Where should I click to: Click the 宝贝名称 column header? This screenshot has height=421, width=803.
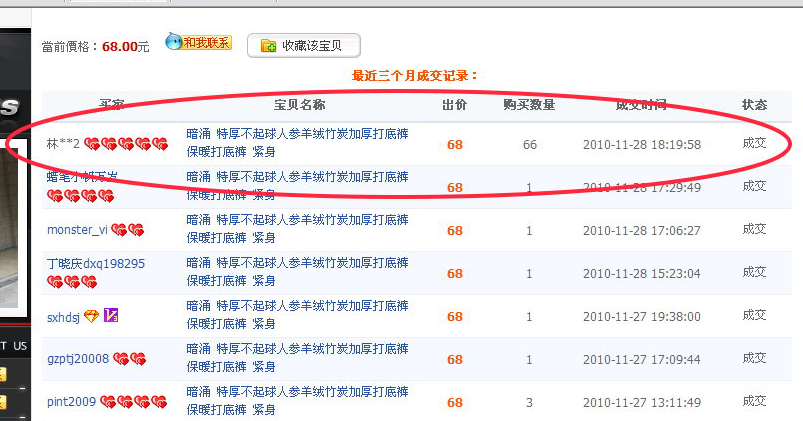299,105
